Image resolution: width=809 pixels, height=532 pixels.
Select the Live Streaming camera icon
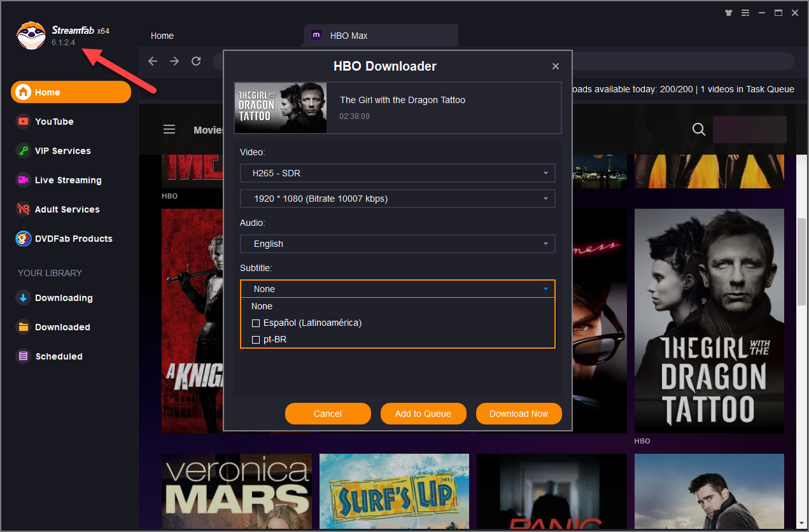click(x=23, y=180)
